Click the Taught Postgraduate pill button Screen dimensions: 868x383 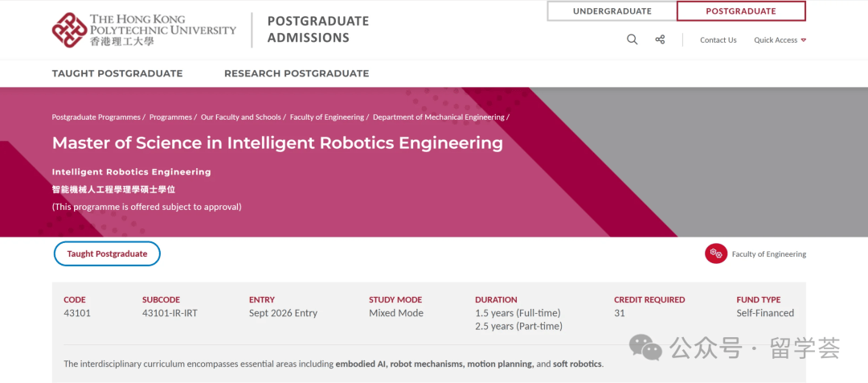click(107, 253)
